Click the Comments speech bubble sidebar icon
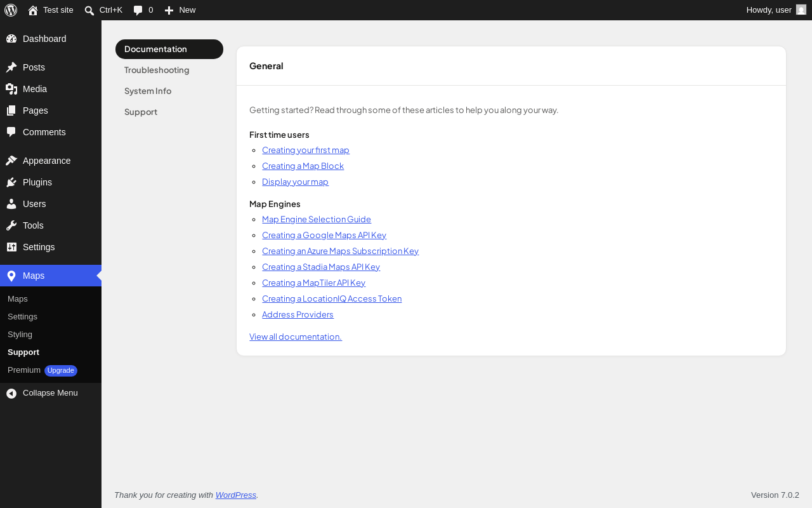 pos(11,132)
